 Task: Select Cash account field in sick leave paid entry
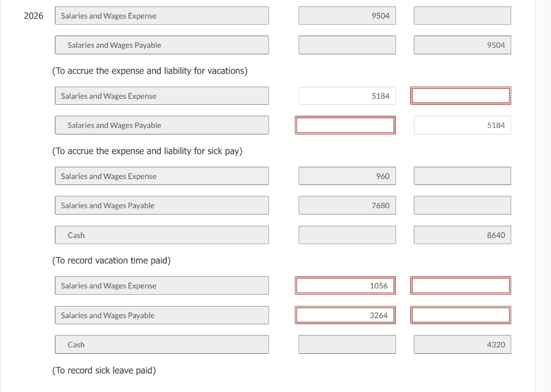[x=161, y=345]
